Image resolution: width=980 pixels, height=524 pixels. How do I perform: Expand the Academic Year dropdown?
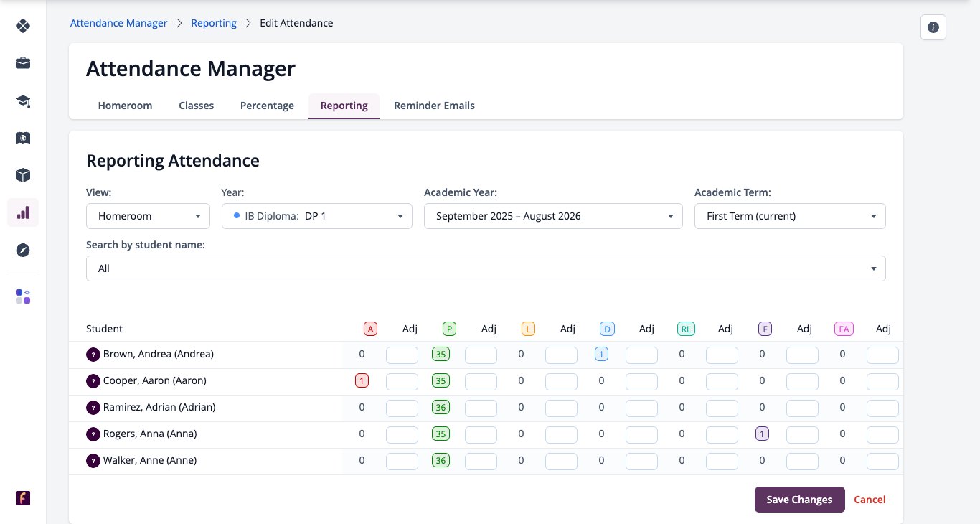click(x=553, y=216)
